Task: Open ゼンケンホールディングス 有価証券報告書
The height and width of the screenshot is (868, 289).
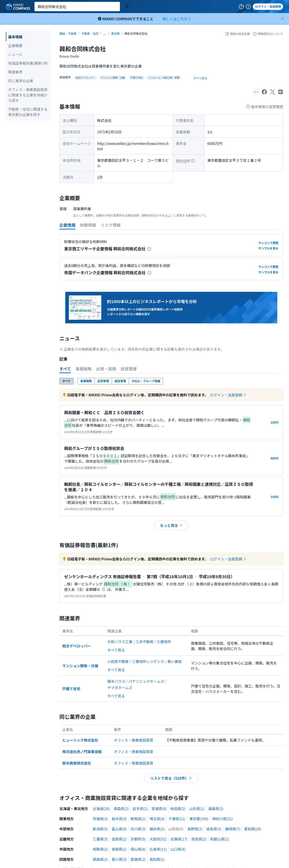Action: tap(149, 577)
